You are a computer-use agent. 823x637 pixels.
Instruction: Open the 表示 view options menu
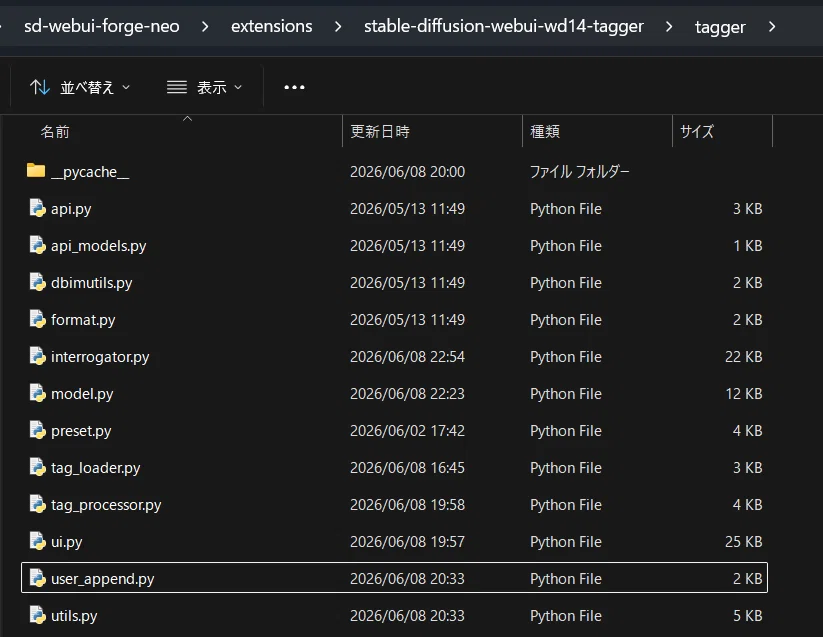click(x=205, y=87)
